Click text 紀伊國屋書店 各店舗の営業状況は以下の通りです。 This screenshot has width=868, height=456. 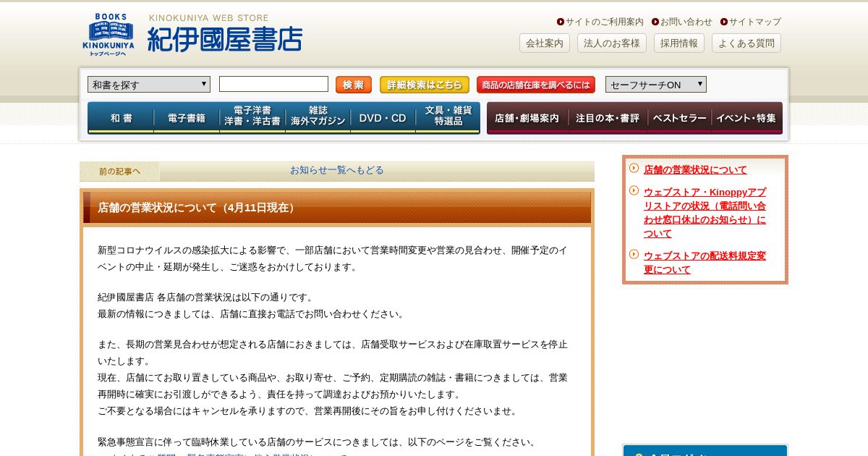[x=206, y=297]
